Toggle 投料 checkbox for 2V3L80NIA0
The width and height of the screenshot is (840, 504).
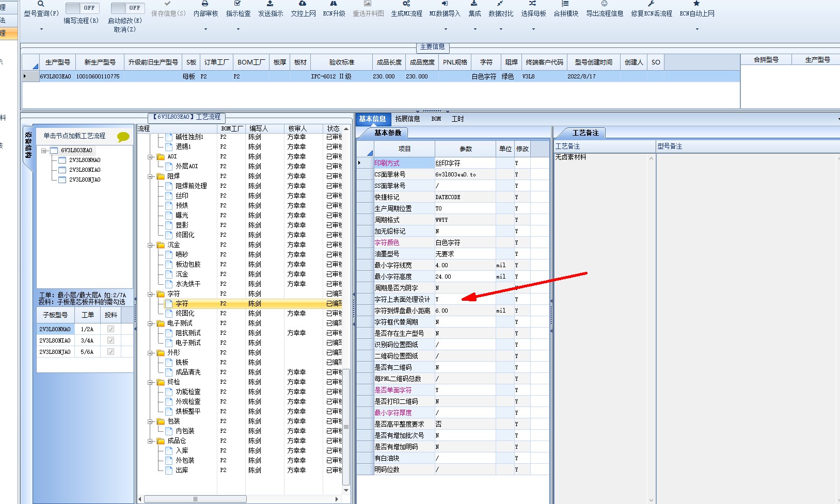coord(110,340)
